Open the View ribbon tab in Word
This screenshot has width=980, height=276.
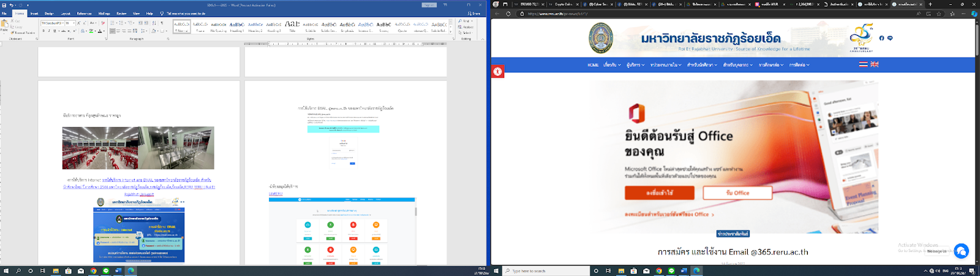136,13
